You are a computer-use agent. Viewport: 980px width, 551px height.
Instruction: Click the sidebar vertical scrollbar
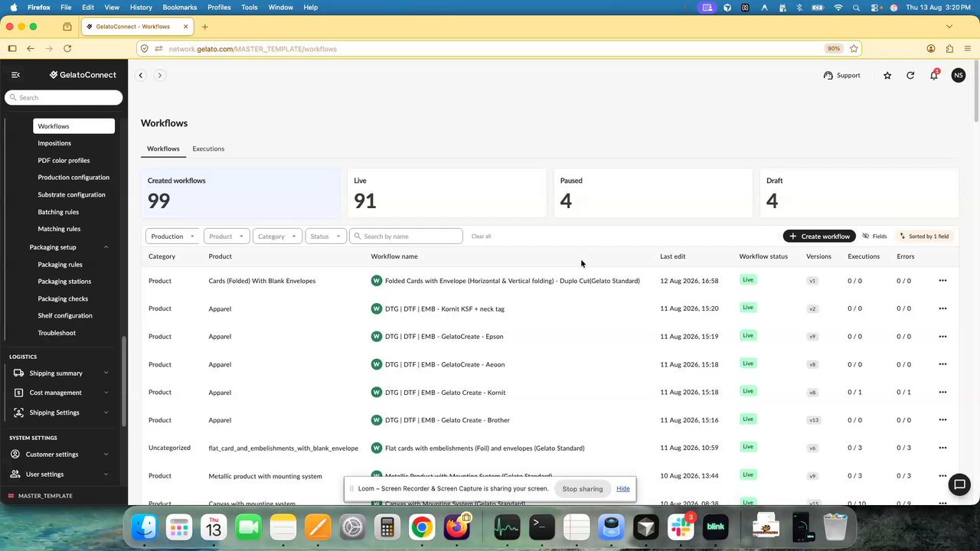[x=124, y=381]
